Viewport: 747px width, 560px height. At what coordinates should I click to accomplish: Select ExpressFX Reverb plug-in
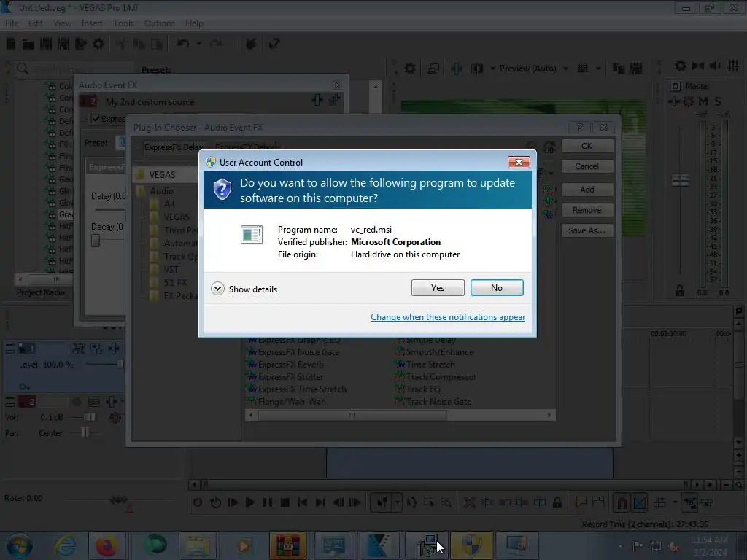[290, 365]
